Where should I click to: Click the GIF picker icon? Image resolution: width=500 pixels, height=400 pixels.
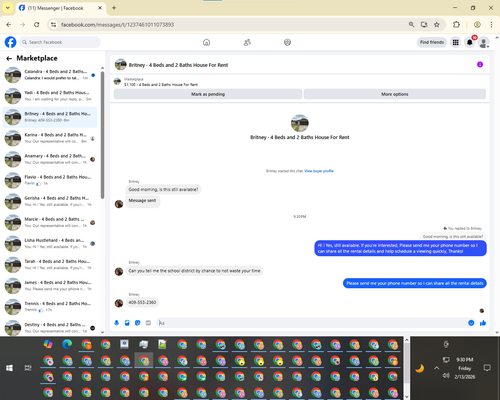[148, 323]
